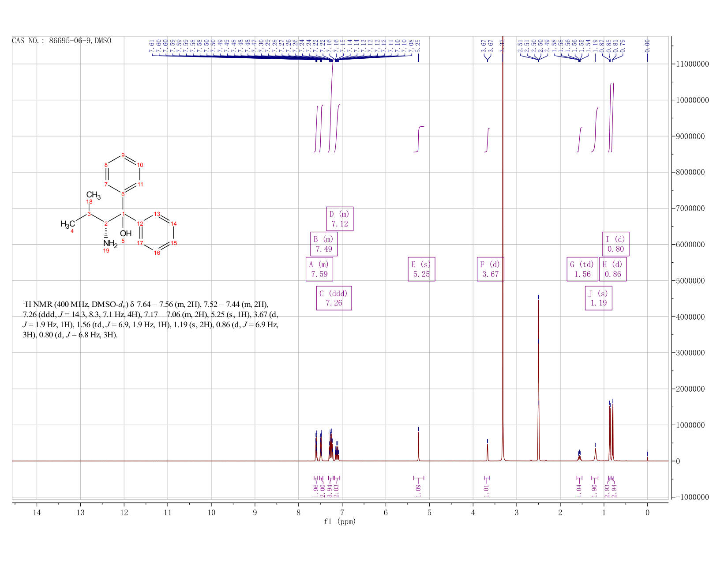Click the integral value 1.01 below 3.67 peak
Screen dimensions: 728x563
pos(487,490)
